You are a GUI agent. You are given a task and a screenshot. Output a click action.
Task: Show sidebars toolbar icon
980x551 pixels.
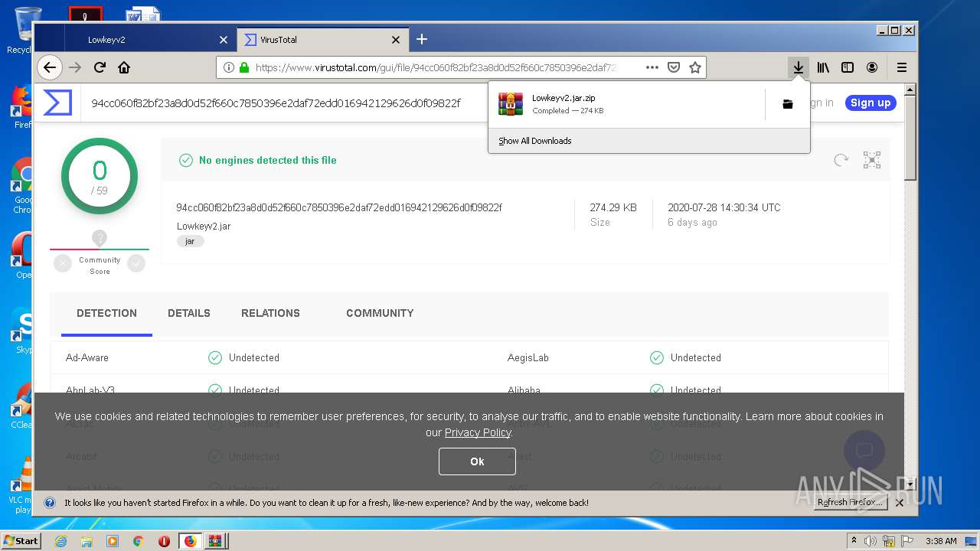pos(848,67)
